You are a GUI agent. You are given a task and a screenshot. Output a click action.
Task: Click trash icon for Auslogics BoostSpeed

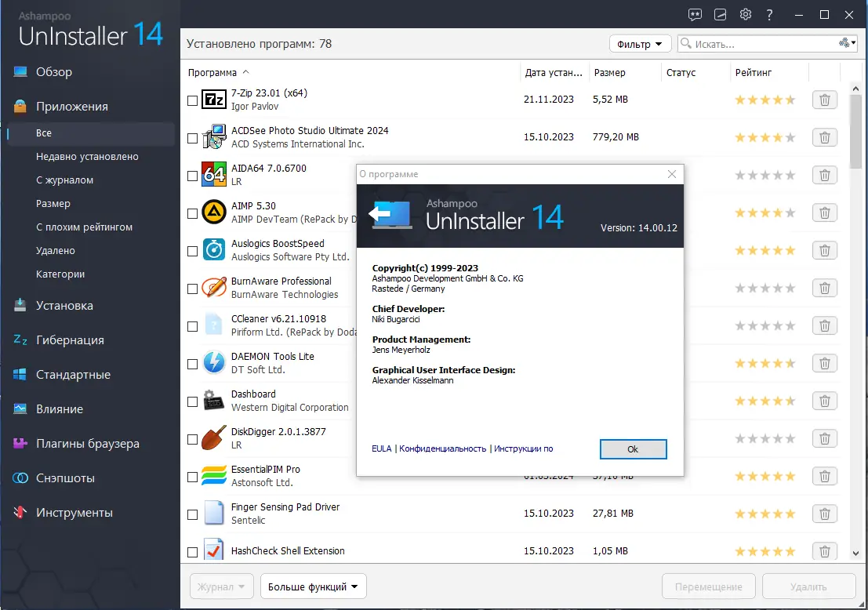point(824,250)
